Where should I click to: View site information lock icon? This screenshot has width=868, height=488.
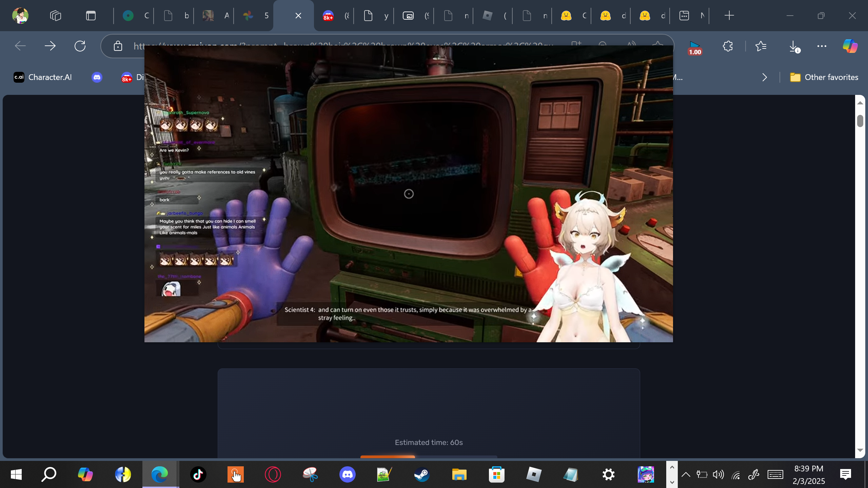118,46
